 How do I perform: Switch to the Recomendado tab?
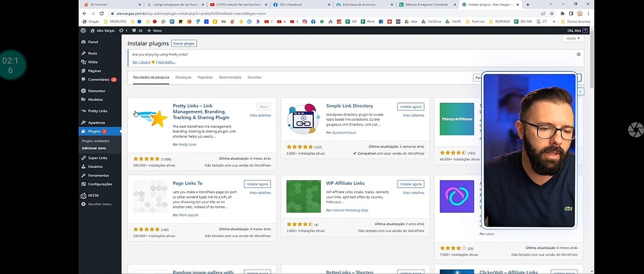click(x=230, y=77)
